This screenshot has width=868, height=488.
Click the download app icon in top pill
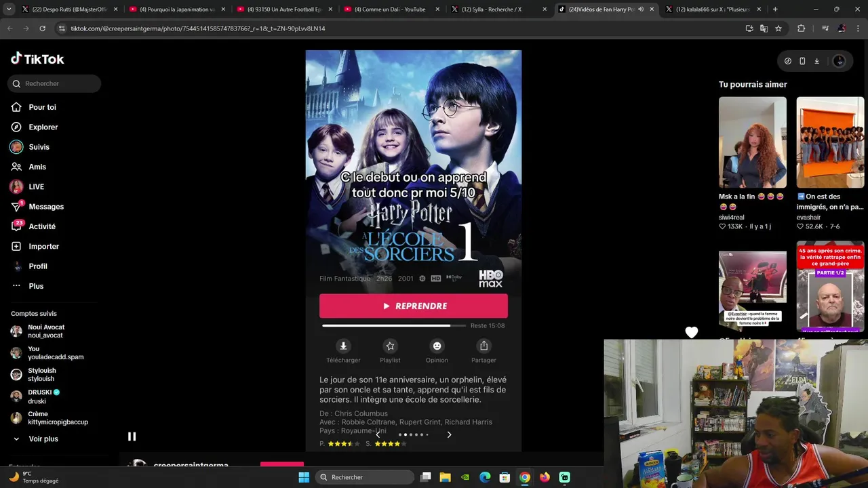[x=816, y=61]
